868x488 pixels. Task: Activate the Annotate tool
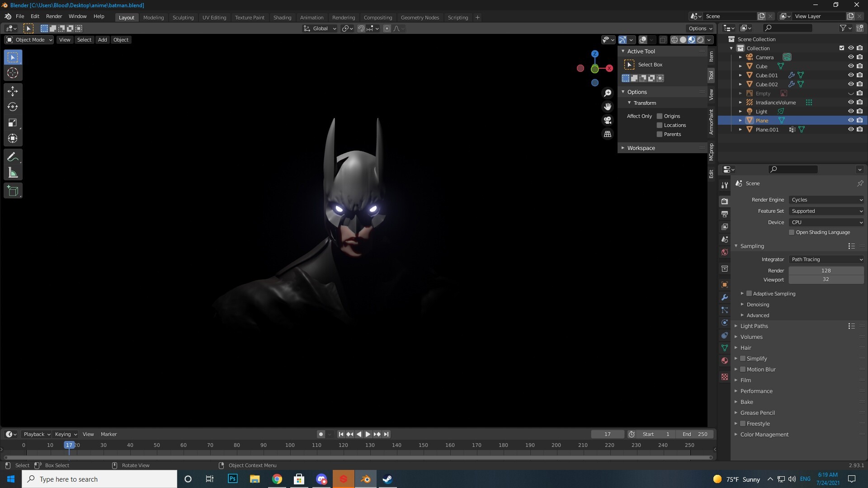click(x=12, y=156)
